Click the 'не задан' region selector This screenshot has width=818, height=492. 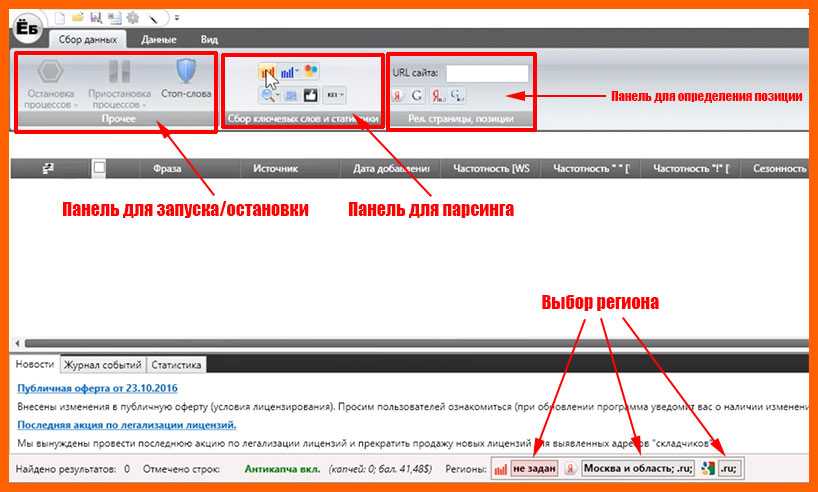pos(534,468)
